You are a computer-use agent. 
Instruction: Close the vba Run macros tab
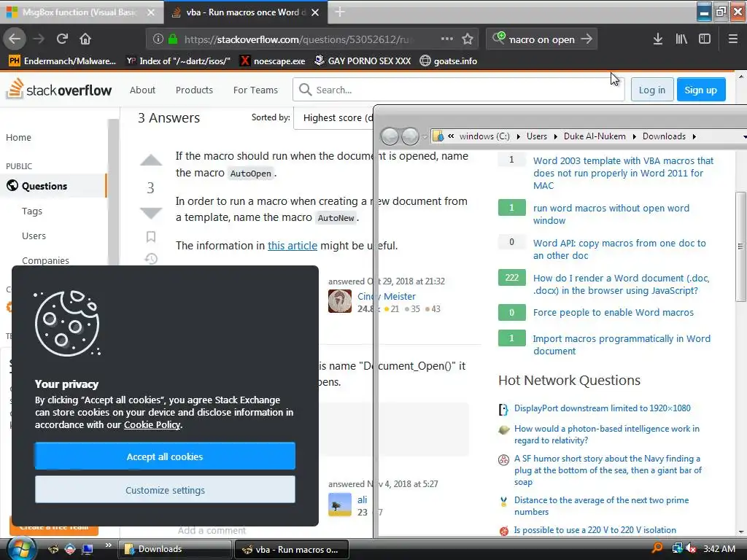315,12
